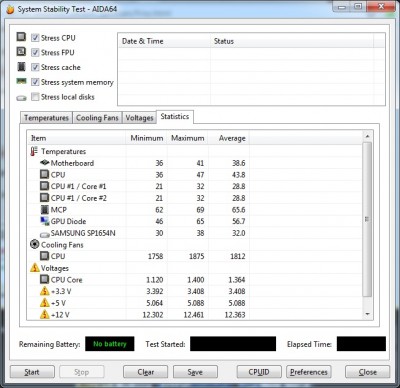Uncheck the Stress cache option
400x388 pixels.
pos(35,67)
